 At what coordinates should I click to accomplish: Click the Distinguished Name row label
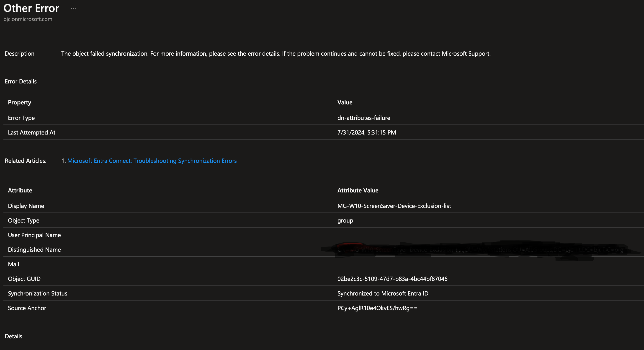click(x=34, y=250)
